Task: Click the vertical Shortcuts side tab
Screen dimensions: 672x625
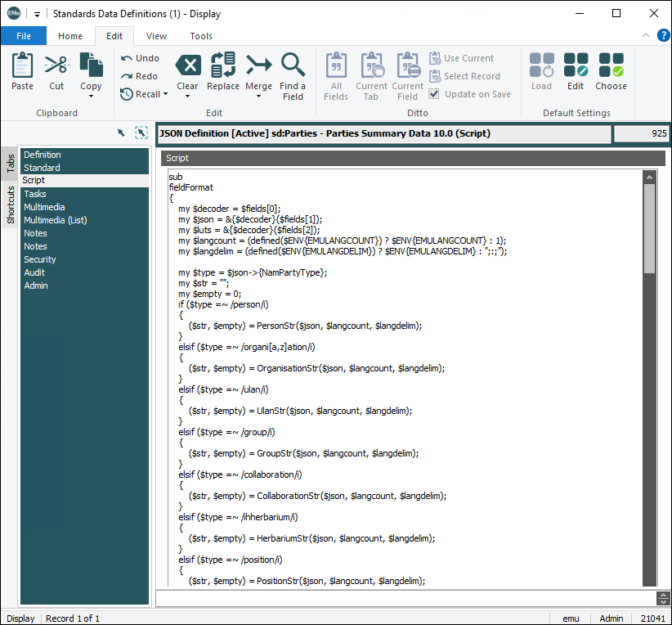Action: pos(11,205)
